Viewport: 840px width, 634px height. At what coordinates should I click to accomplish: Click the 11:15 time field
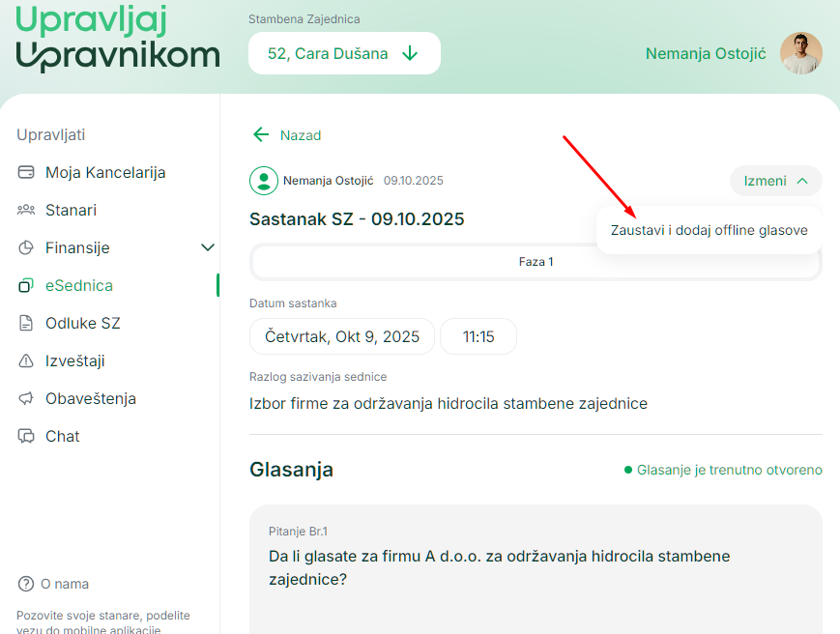point(478,336)
